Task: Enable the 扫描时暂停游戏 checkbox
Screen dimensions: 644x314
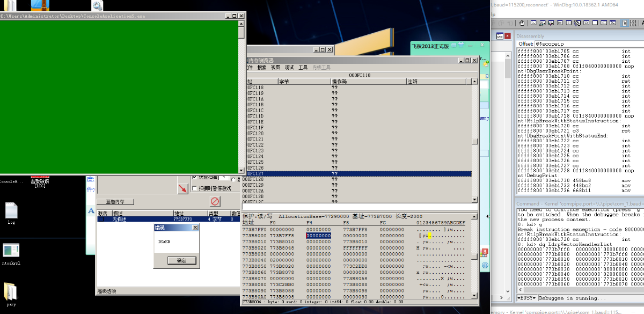Action: click(194, 188)
